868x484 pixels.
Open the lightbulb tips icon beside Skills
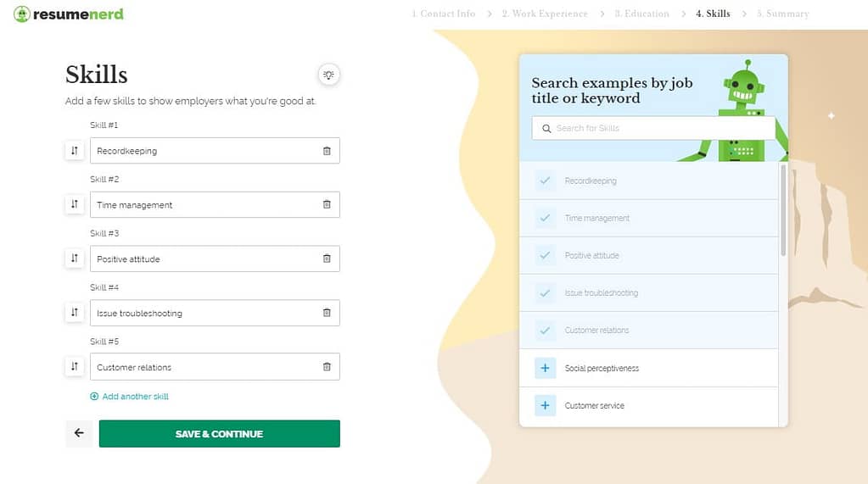click(x=329, y=75)
